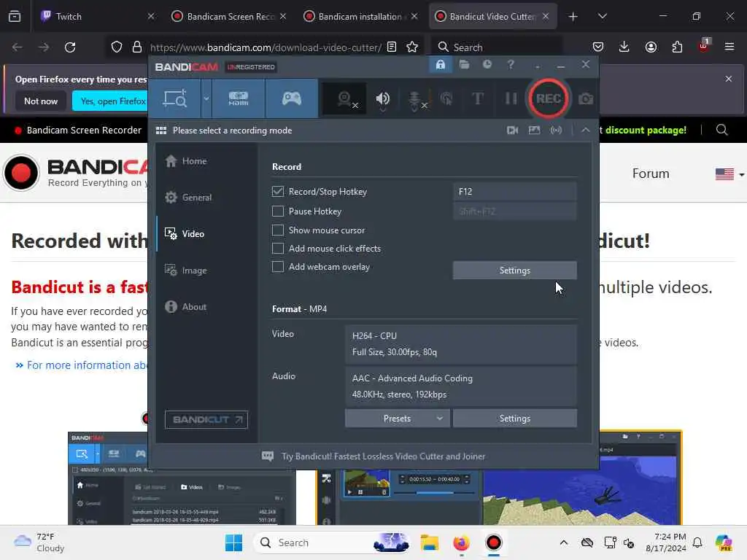Switch to Bandicam Screen Recorder browser tab
Screen dimensions: 747x560
click(228, 16)
